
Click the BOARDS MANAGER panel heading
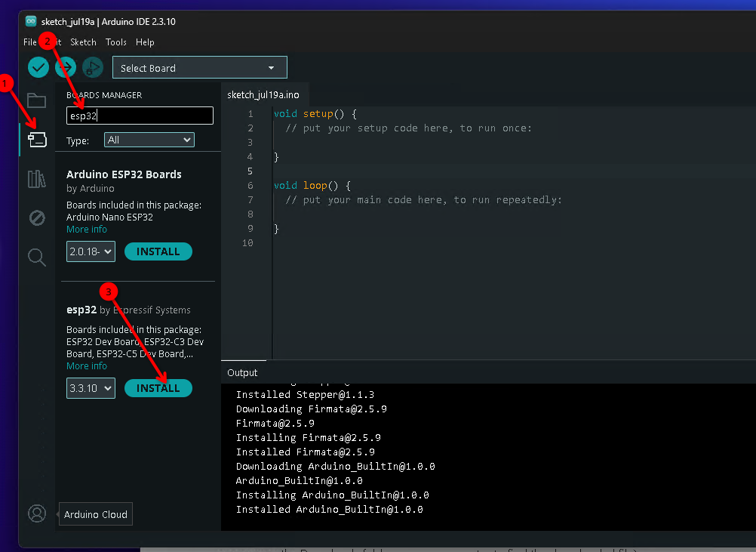tap(104, 95)
